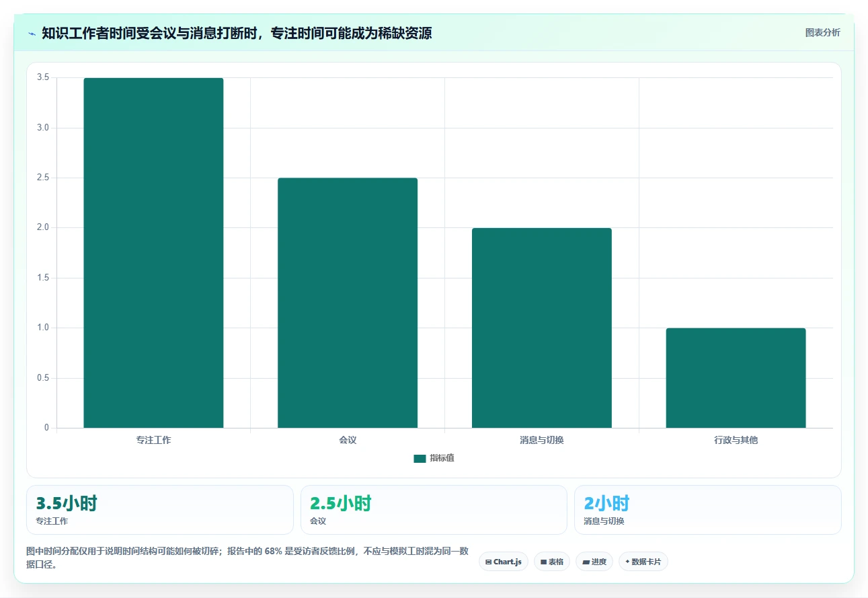This screenshot has height=598, width=868.
Task: Select the 表格 tag chip
Action: pyautogui.click(x=552, y=562)
